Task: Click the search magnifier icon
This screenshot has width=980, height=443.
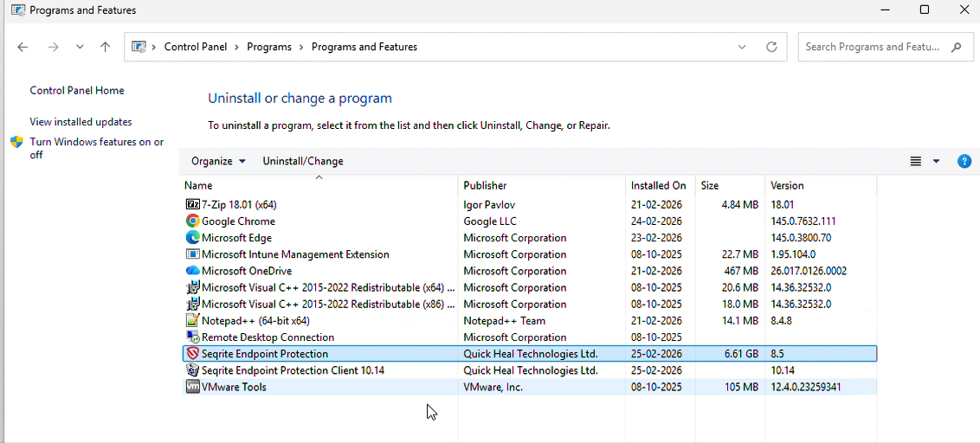Action: 957,47
